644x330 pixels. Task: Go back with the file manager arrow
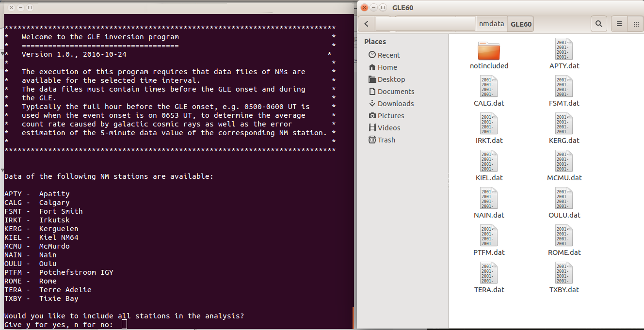pos(366,24)
